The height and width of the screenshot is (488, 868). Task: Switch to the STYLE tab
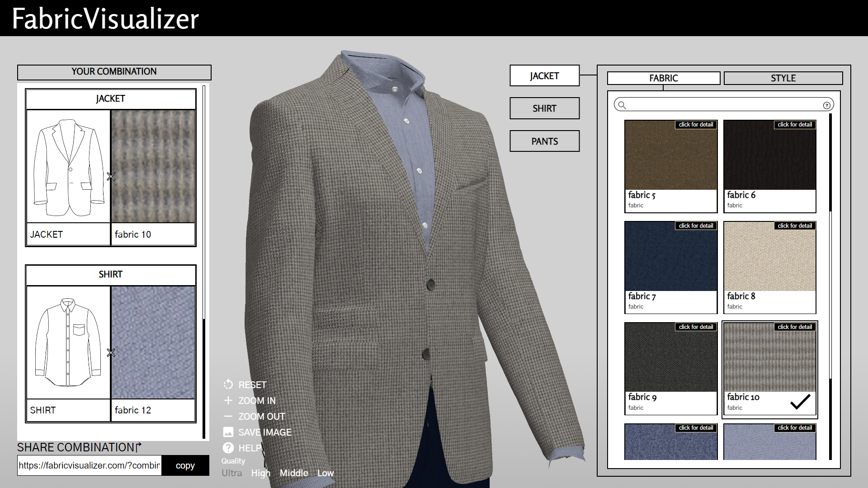tap(783, 78)
